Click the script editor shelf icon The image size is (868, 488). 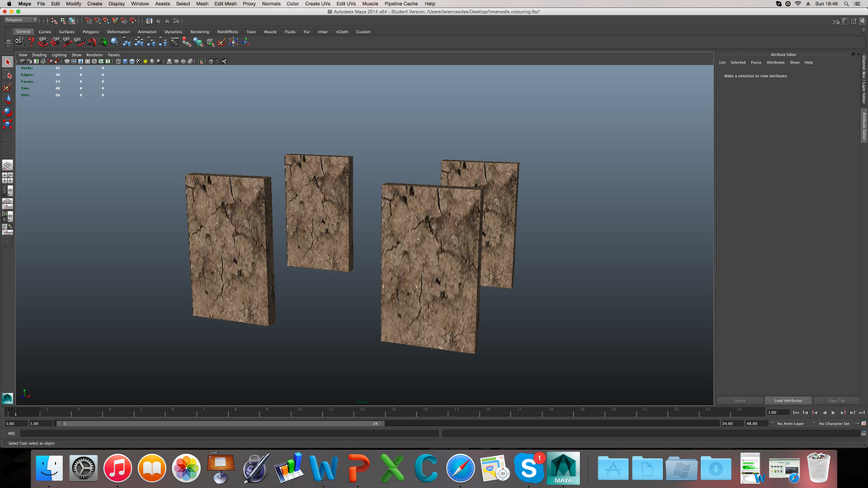pyautogui.click(x=175, y=42)
